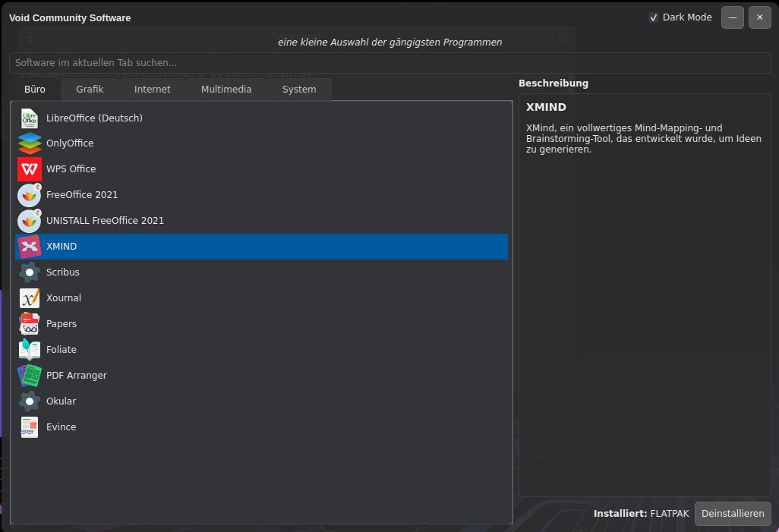Click the software search field
Screen dimensions: 779x532
389,63
